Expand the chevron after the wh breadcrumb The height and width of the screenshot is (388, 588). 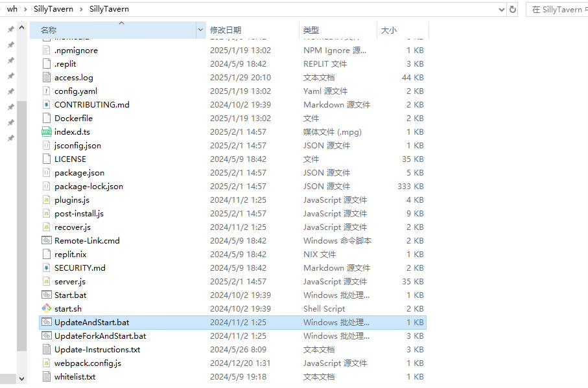pyautogui.click(x=25, y=9)
